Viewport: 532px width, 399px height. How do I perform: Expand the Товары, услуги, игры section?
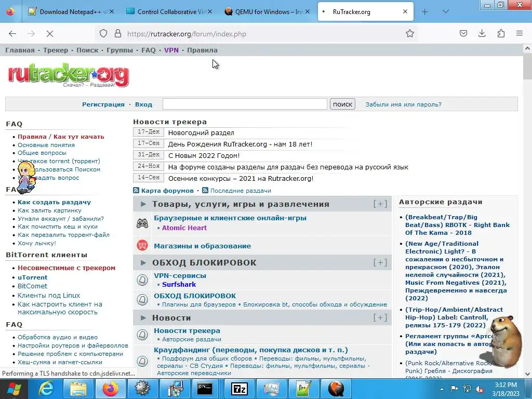380,204
